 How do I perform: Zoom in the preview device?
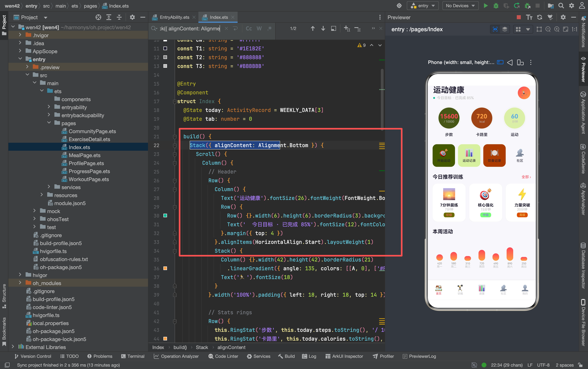[557, 29]
